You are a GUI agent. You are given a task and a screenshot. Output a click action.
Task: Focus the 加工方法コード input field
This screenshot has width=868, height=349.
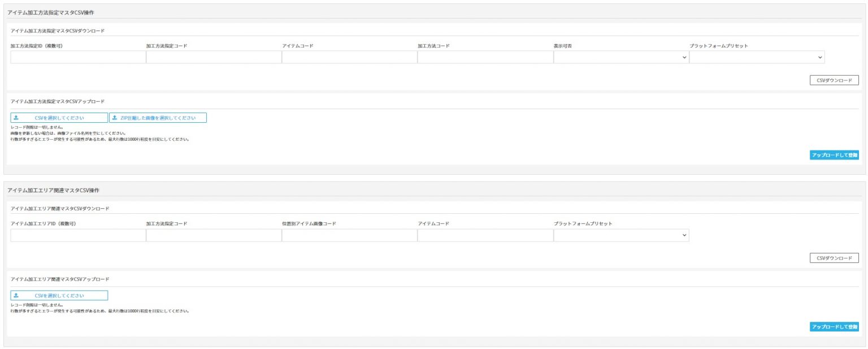(485, 57)
